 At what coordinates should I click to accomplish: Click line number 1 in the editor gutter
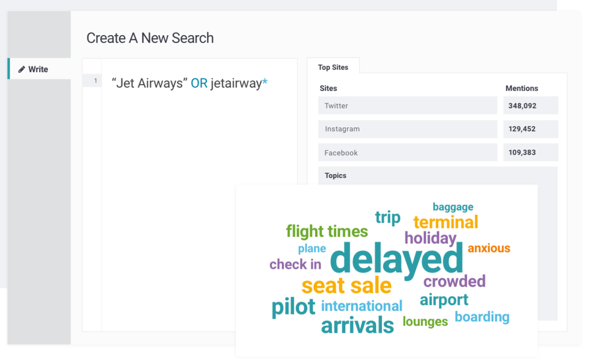point(95,81)
